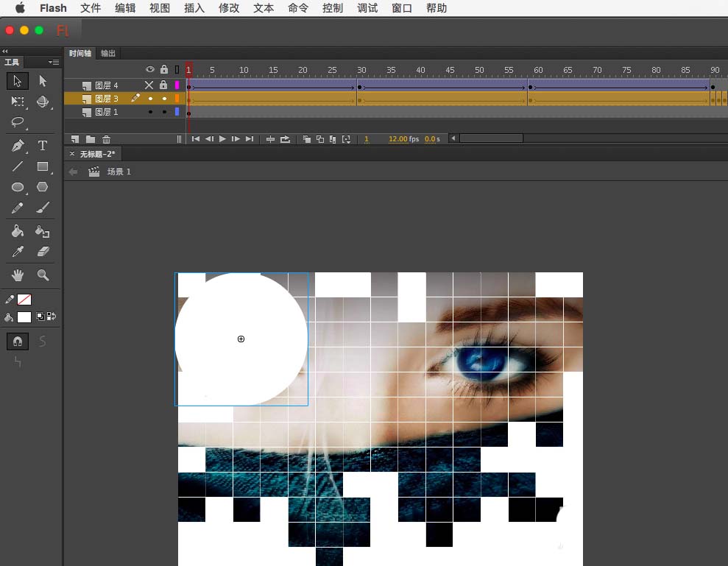This screenshot has width=728, height=566.
Task: Switch to the 时间轴 tab
Action: pyautogui.click(x=79, y=54)
